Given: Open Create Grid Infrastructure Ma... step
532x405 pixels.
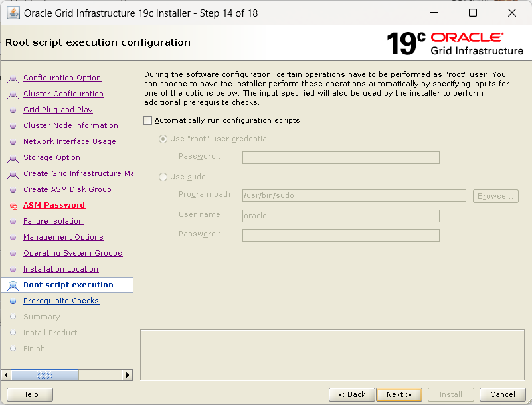Looking at the screenshot, I should pos(78,173).
